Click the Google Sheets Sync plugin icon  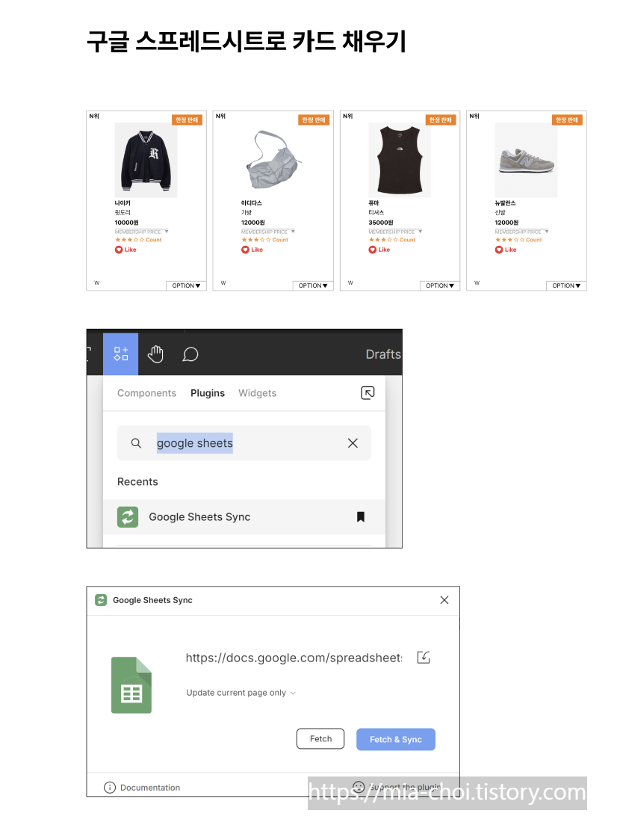coord(128,517)
